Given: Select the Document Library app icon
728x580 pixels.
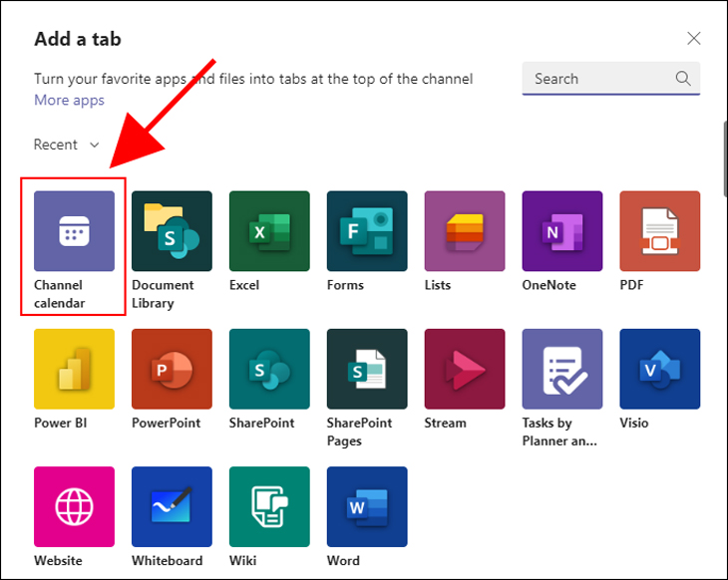Looking at the screenshot, I should click(172, 231).
